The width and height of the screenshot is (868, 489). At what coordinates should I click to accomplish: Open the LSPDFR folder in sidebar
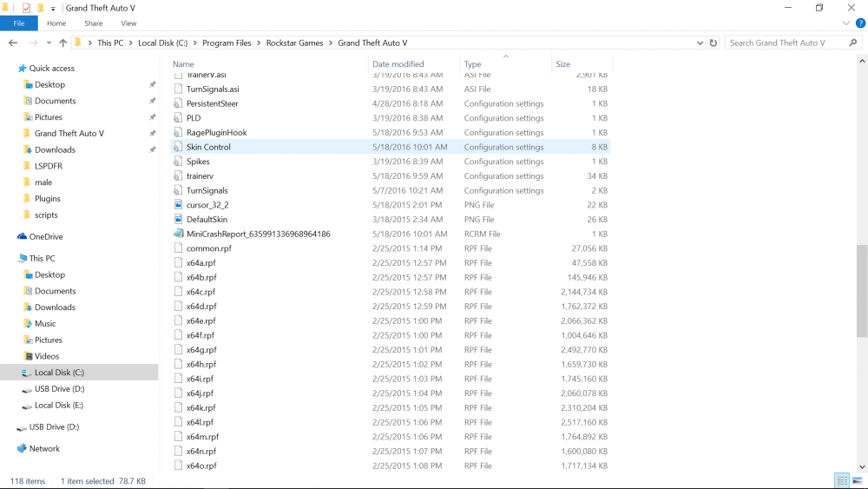pyautogui.click(x=48, y=166)
